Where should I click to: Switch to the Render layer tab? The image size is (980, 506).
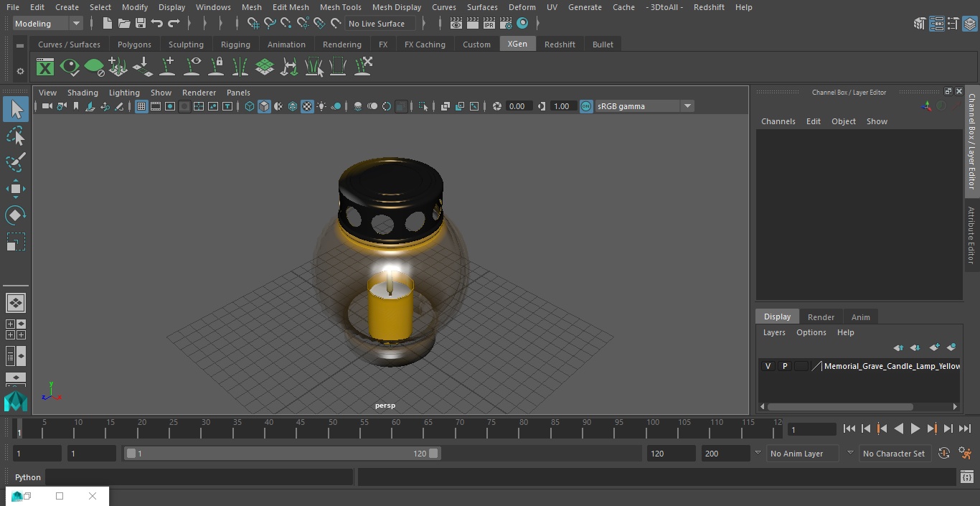821,317
